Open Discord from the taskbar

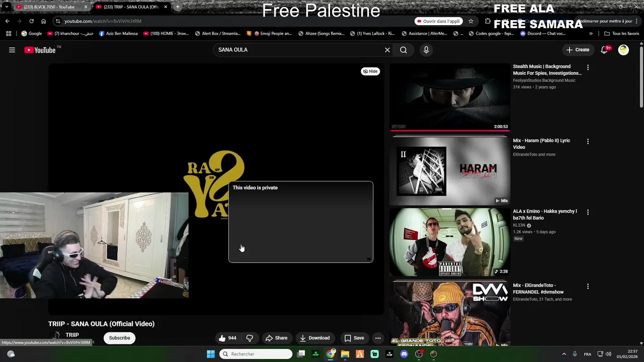tap(404, 354)
